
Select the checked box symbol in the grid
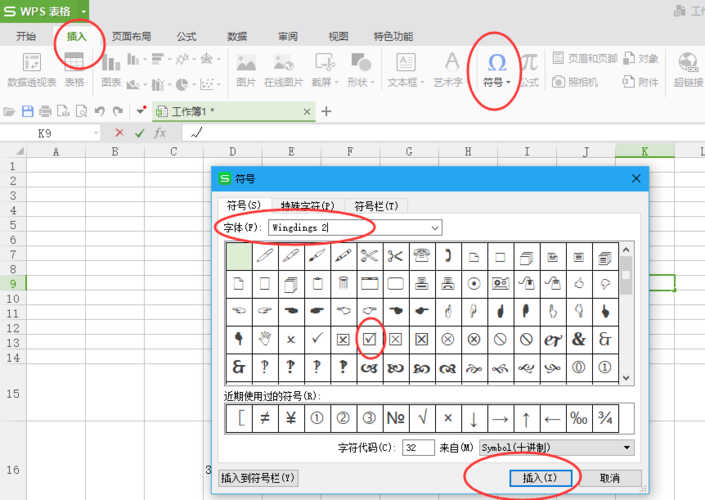[370, 339]
